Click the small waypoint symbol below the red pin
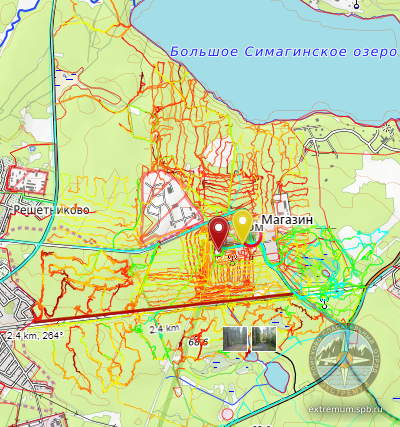Viewport: 400px width, 427px height. 233,259
